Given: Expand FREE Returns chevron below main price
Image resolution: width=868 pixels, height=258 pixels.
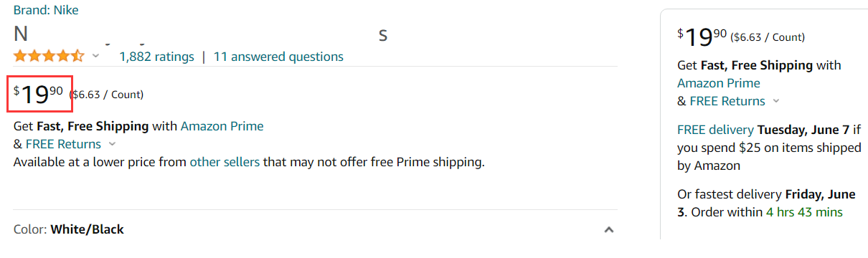Looking at the screenshot, I should tap(112, 145).
